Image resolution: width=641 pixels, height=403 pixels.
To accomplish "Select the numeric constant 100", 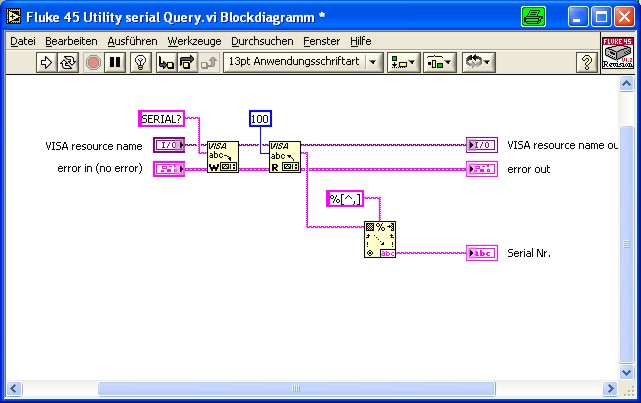I will point(260,119).
